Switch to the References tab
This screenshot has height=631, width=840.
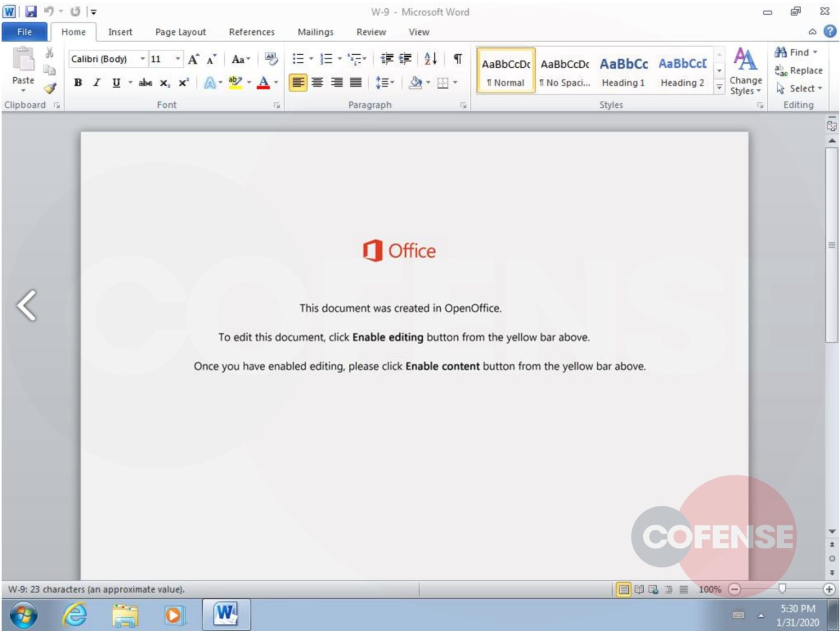[252, 32]
